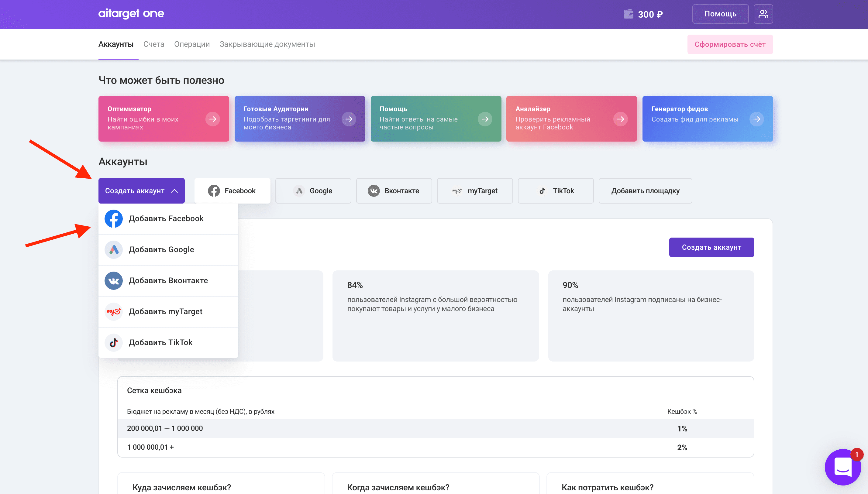The width and height of the screenshot is (868, 494).
Task: Open the Закрывающие документы tab
Action: [267, 44]
